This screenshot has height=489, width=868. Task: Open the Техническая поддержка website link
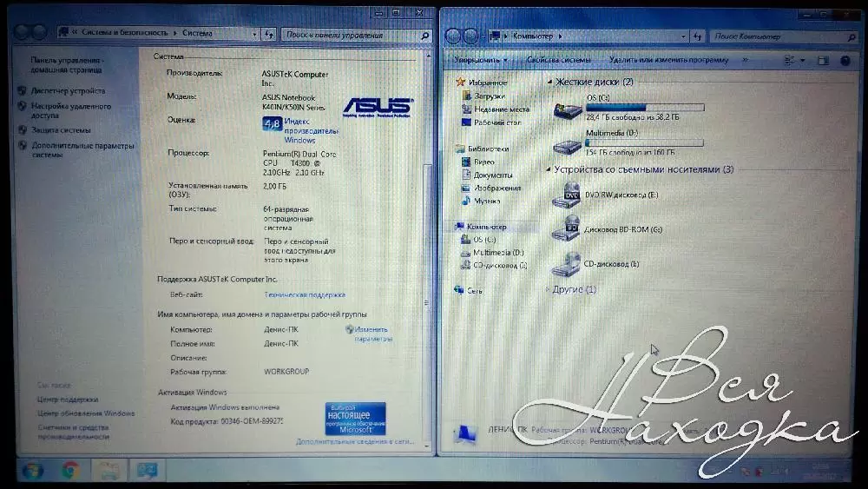pos(304,294)
